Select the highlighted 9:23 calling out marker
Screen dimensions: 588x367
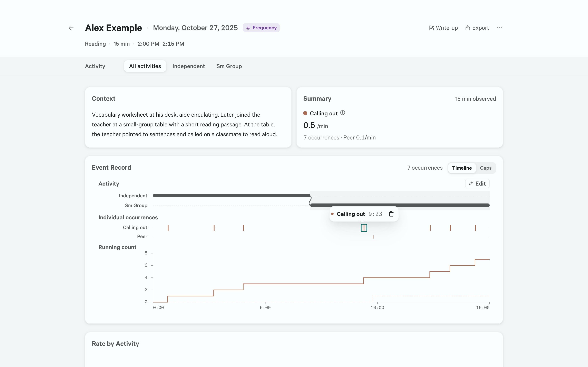364,228
